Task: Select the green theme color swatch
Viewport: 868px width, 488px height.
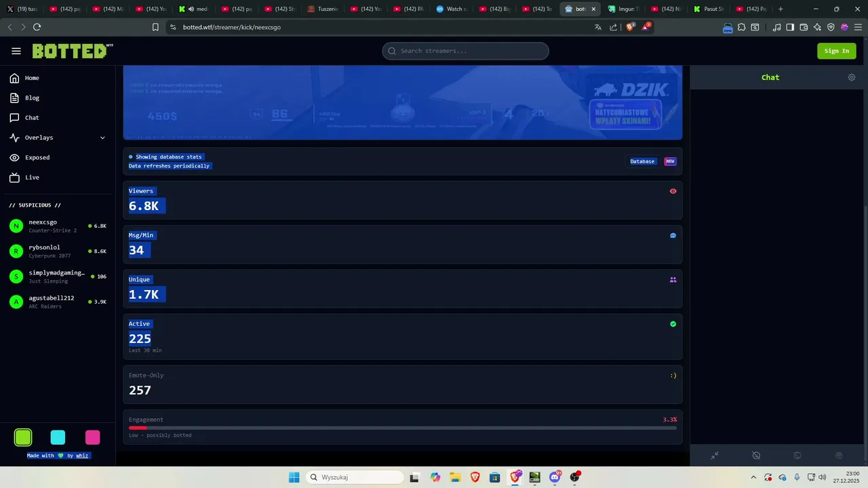Action: (x=23, y=437)
